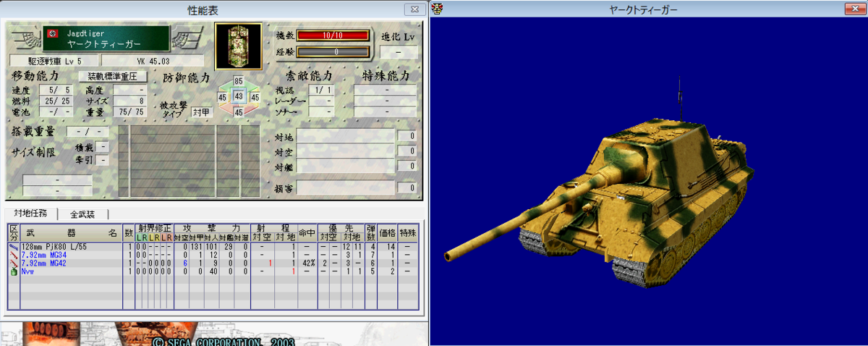Click the center armor value 43
868x346 pixels.
pyautogui.click(x=239, y=96)
